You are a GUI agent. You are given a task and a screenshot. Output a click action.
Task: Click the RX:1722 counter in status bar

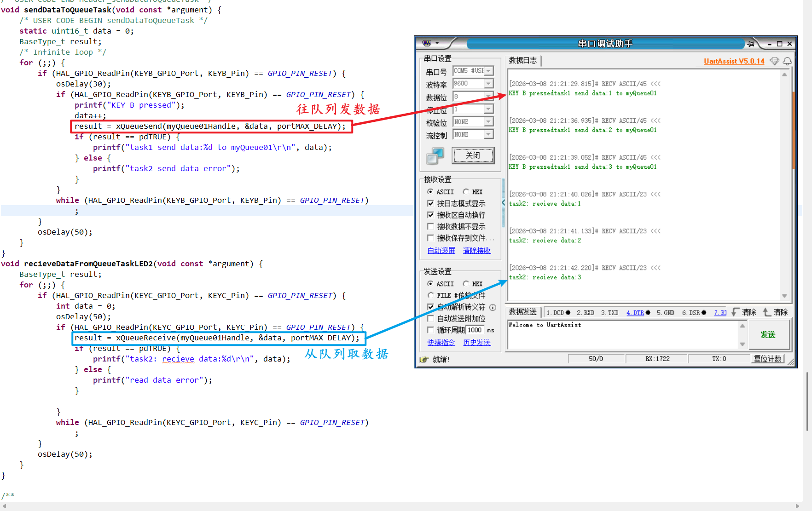(x=657, y=359)
